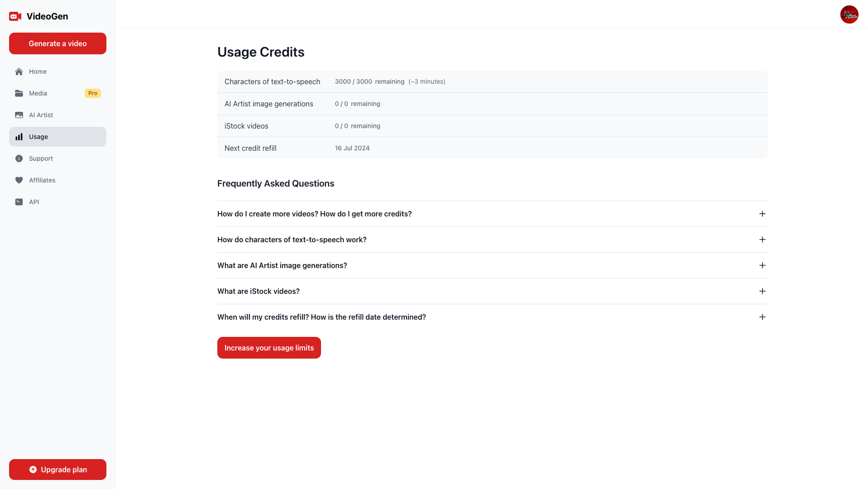Expand the 'How do I get more credits' question
Screen dimensions: 868x489
[x=762, y=214]
